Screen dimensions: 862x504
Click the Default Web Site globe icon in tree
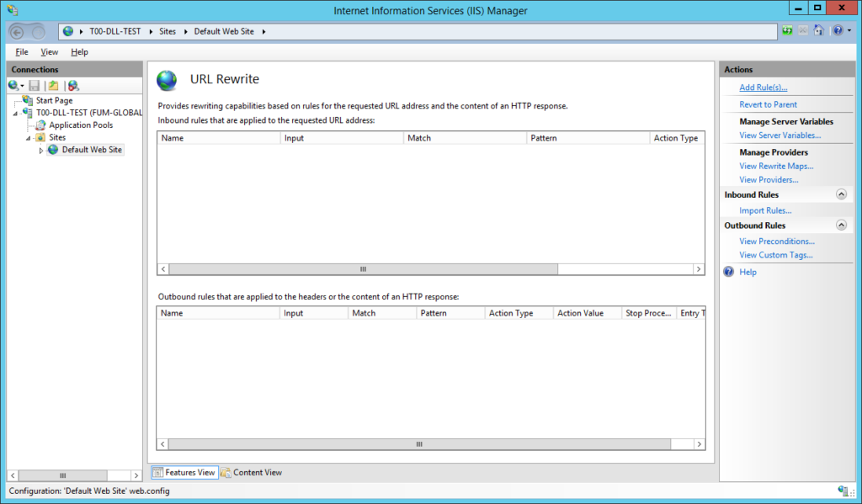(x=53, y=150)
